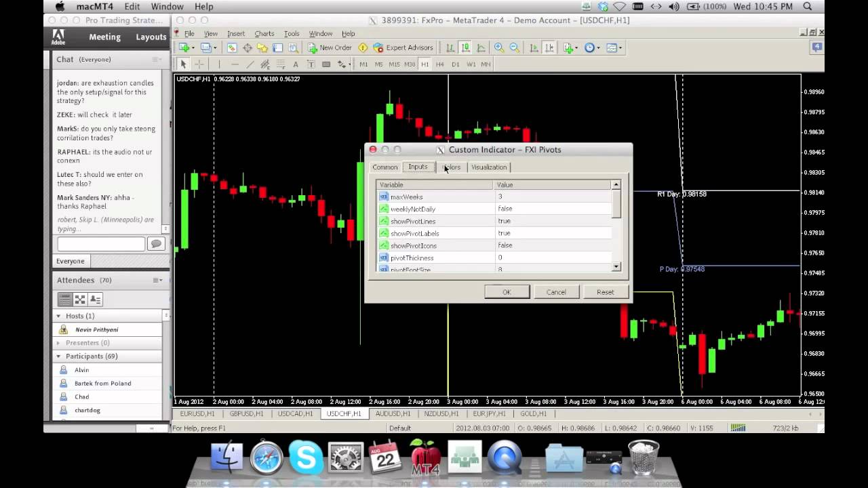
Task: Select the equidistant channel tool
Action: click(x=265, y=64)
